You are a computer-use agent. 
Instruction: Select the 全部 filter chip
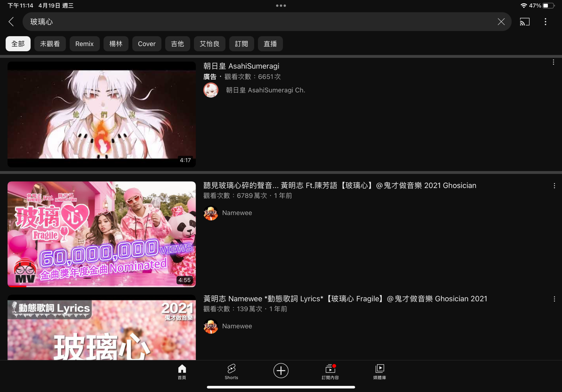point(18,44)
